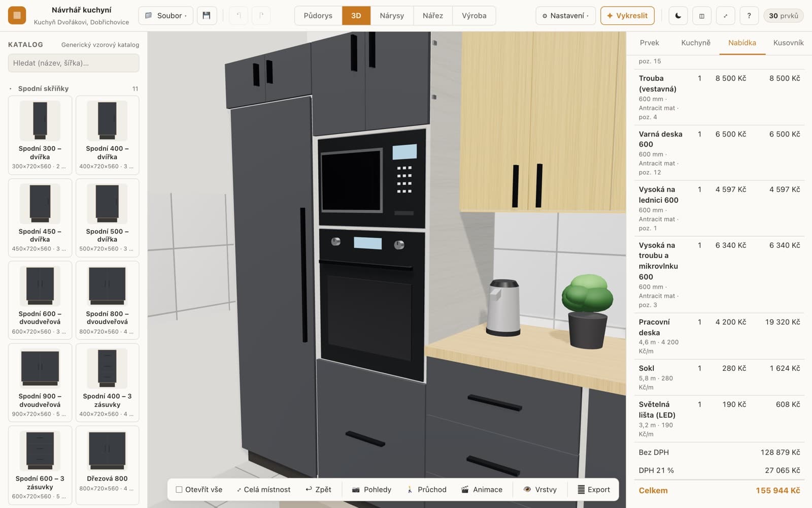Image resolution: width=812 pixels, height=508 pixels.
Task: Pick Spodní 600 – dvoudveřová cabinet
Action: coord(40,300)
